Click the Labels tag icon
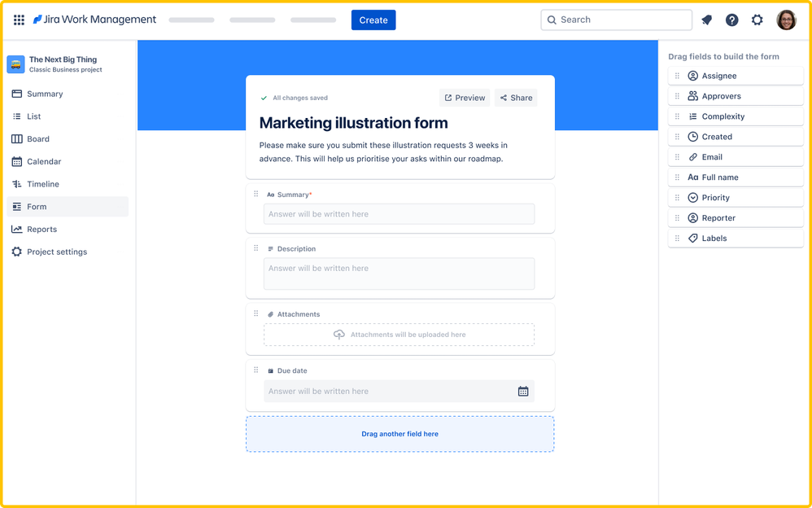Image resolution: width=812 pixels, height=508 pixels. (693, 239)
